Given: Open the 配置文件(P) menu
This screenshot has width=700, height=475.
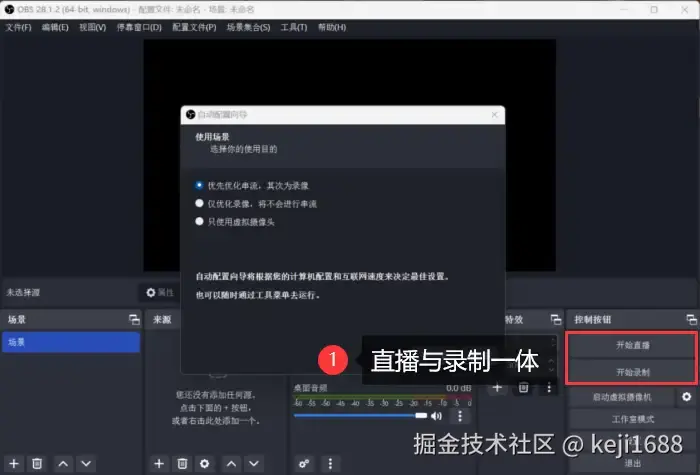Looking at the screenshot, I should [194, 27].
